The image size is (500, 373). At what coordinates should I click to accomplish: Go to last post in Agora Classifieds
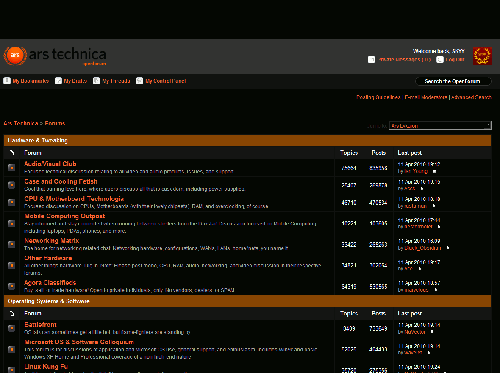[435, 290]
